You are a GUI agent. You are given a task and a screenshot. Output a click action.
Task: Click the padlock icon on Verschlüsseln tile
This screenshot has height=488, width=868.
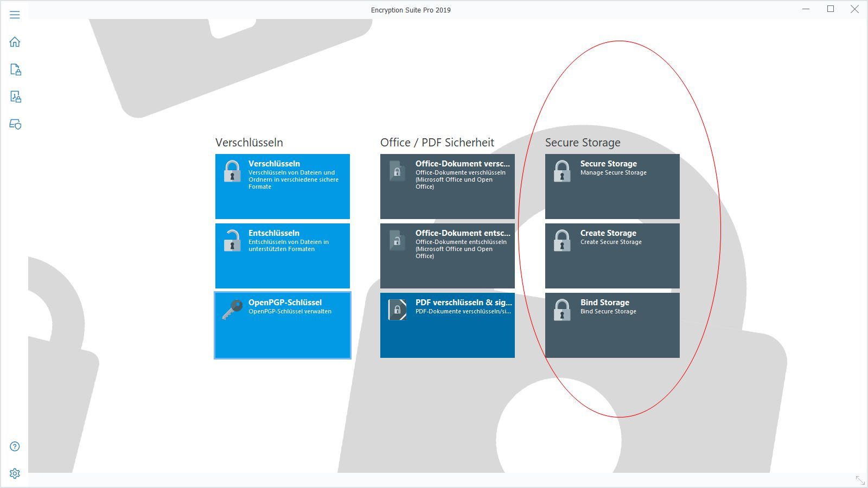[232, 171]
